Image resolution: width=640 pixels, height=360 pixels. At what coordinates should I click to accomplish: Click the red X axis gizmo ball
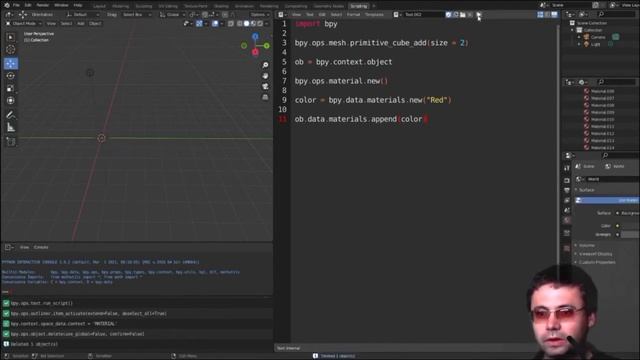click(255, 52)
